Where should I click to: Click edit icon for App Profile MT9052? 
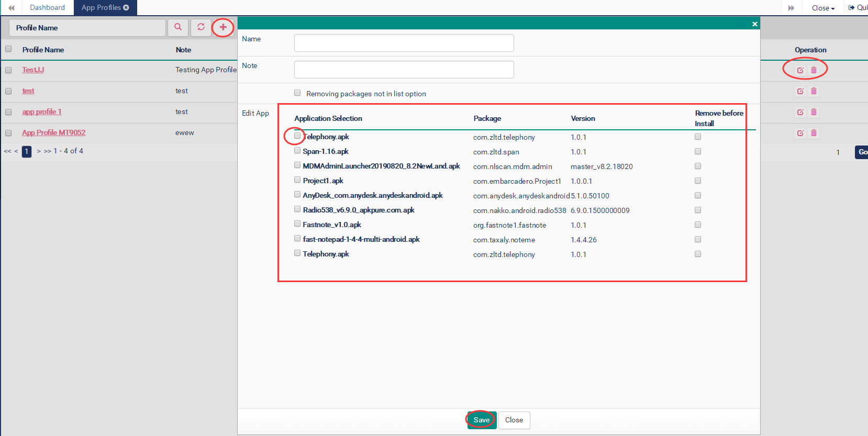(800, 133)
